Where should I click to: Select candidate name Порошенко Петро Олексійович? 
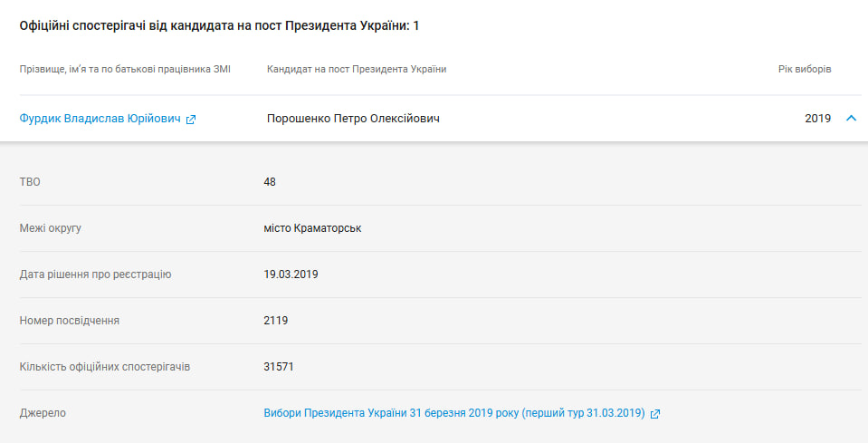click(353, 119)
